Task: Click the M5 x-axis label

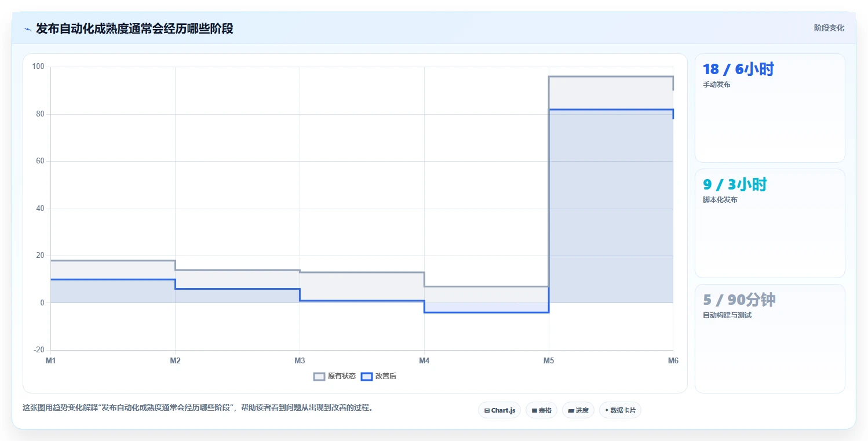Action: click(549, 360)
